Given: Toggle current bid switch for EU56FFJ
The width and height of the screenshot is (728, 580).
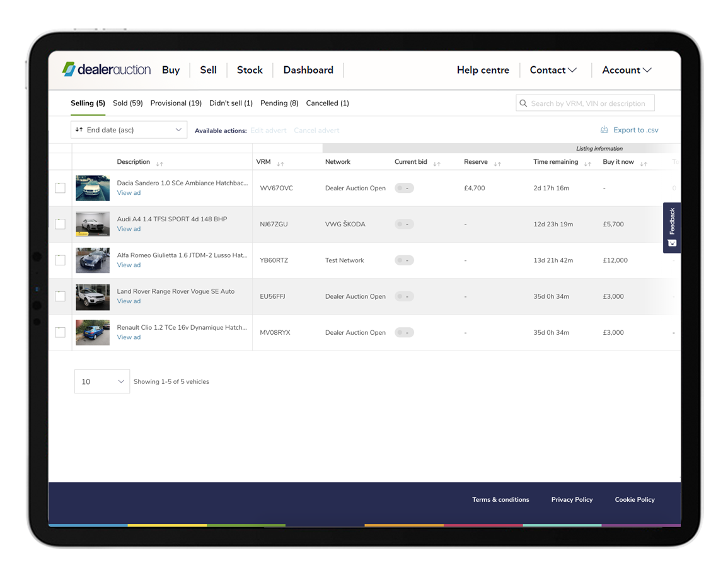Looking at the screenshot, I should pos(405,296).
